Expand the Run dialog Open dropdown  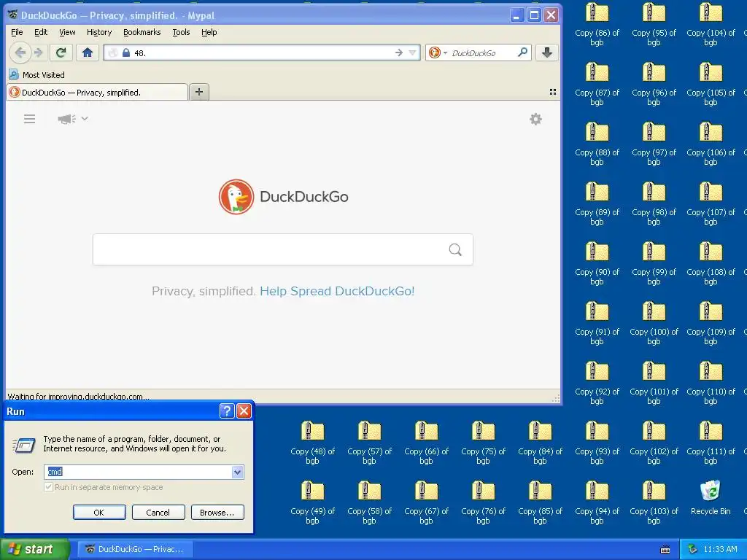coord(237,472)
